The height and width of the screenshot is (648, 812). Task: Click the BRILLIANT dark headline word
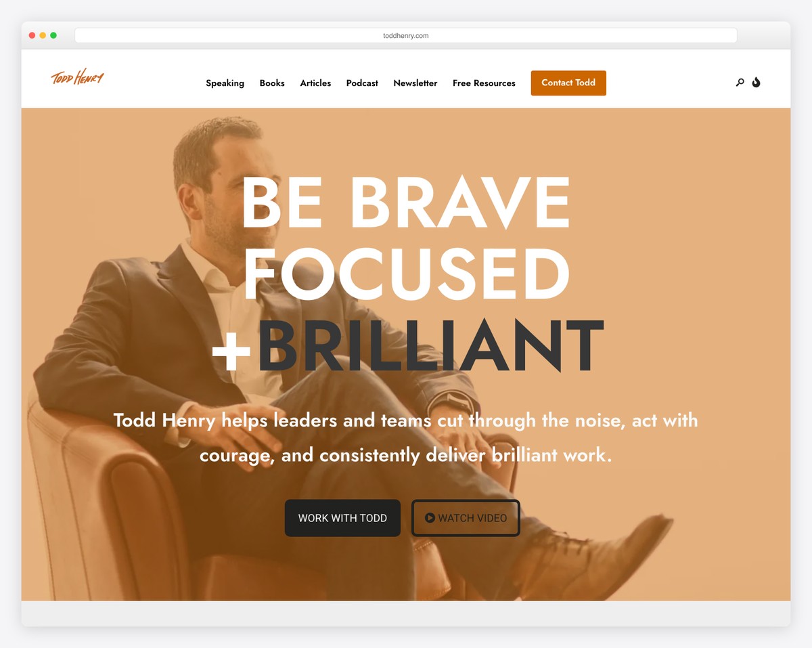click(x=429, y=346)
